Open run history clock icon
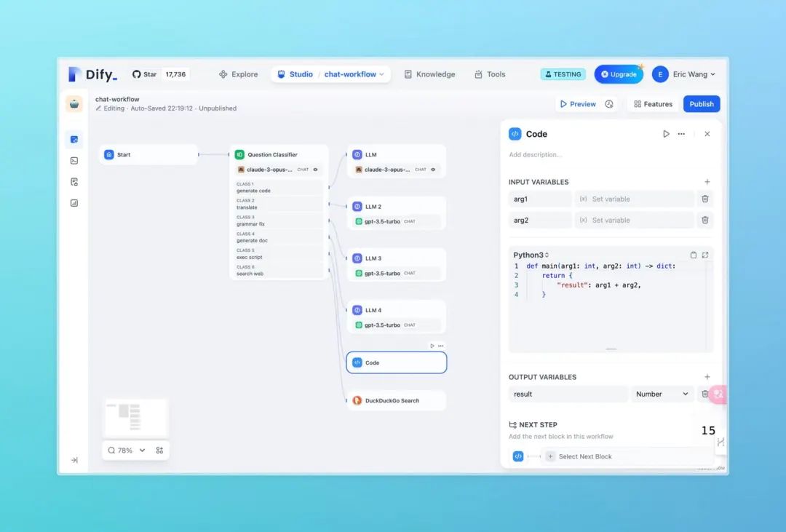The image size is (786, 532). click(x=609, y=104)
